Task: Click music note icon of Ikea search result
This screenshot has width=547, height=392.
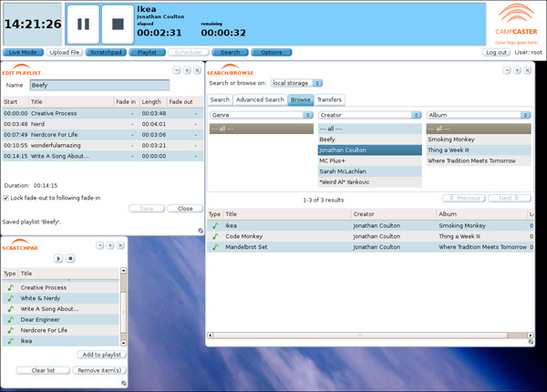Action: 215,226
